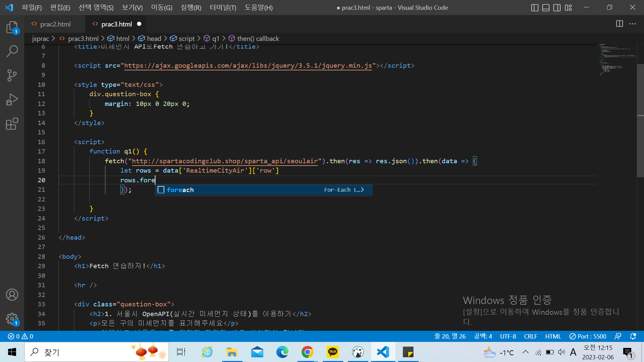The width and height of the screenshot is (644, 362).
Task: Open the Explorer view in activity bar
Action: tap(12, 27)
